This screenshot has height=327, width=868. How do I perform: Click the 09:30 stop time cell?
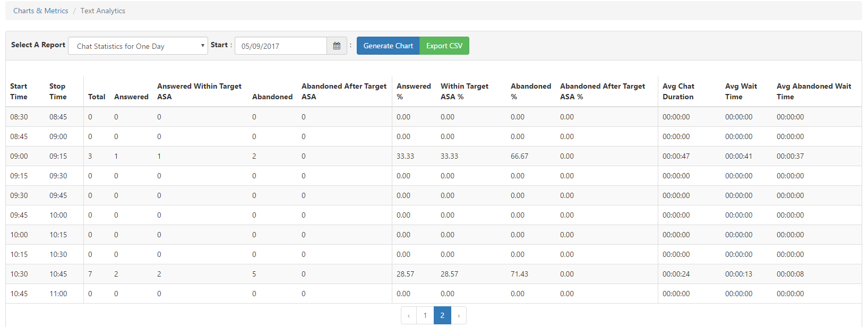click(x=58, y=176)
